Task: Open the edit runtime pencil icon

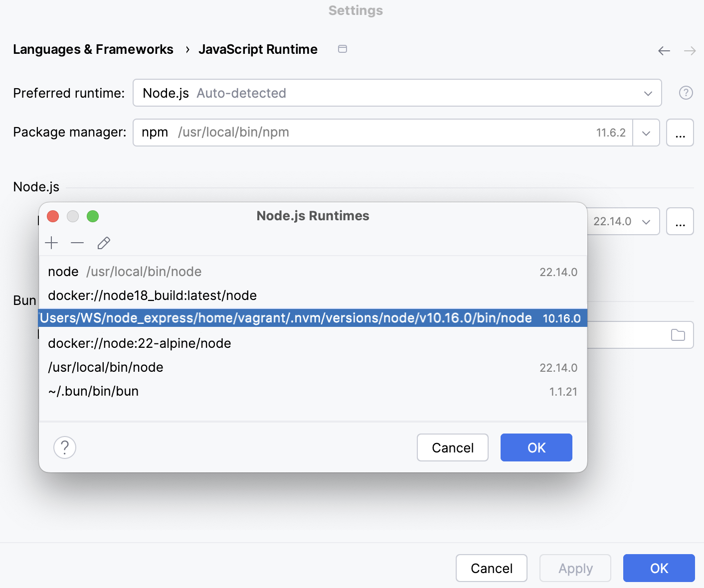Action: click(104, 243)
